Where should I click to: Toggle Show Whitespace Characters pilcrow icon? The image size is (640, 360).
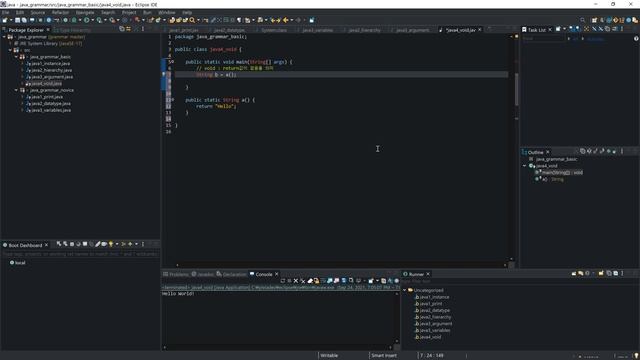click(x=239, y=20)
